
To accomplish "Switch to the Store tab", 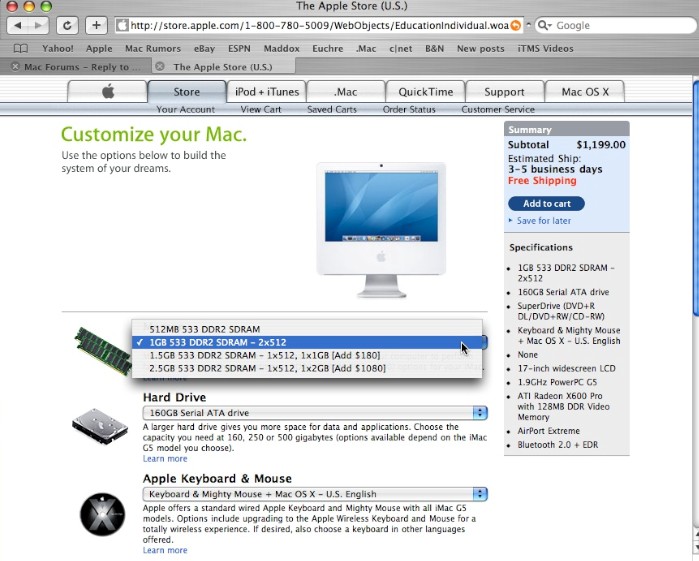I will pos(187,92).
